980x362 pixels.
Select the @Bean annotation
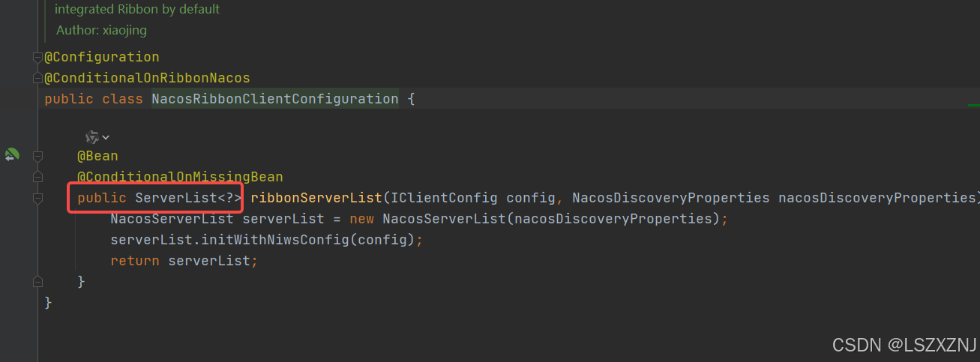click(97, 156)
